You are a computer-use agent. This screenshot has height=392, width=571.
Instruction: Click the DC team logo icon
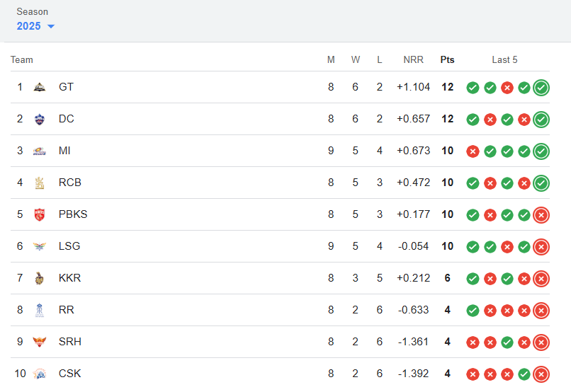tap(40, 119)
